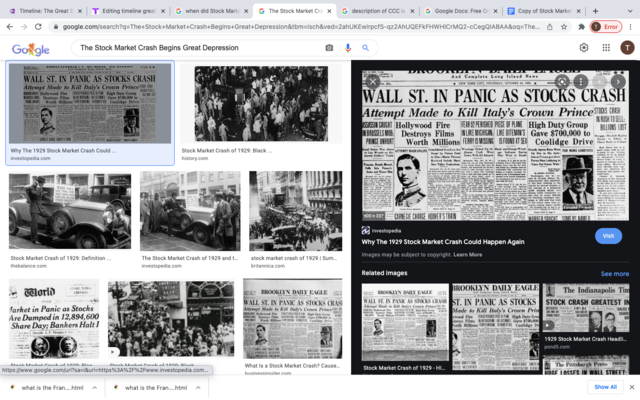Go back with the browser back arrow
Viewport: 640px width, 400px height.
10,27
